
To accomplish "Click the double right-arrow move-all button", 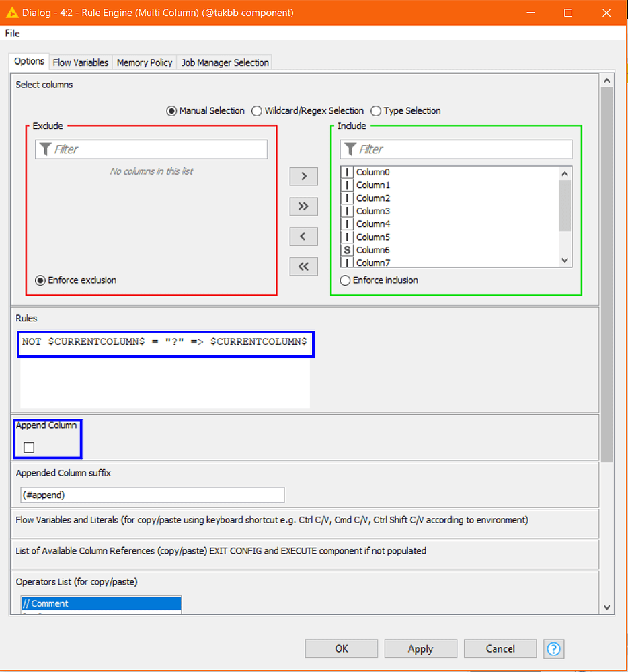I will click(303, 206).
